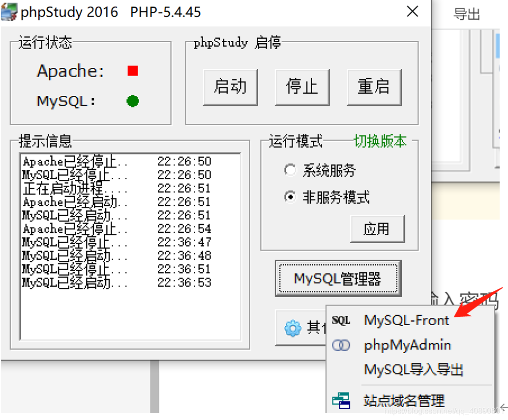The width and height of the screenshot is (508, 420).
Task: Select MySQL-Front from the context menu
Action: click(406, 320)
